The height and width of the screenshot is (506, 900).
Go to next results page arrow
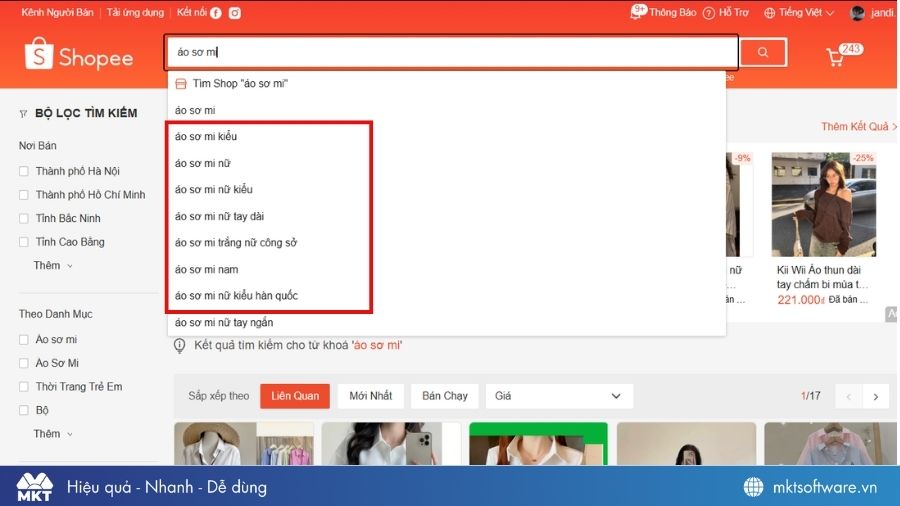tap(876, 396)
